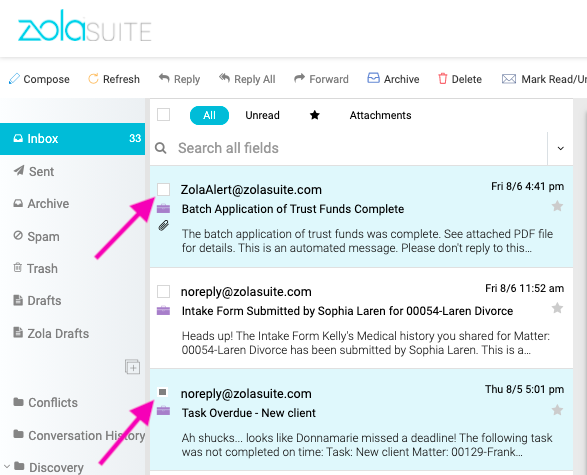Click the Forward arrow icon
Image resolution: width=587 pixels, height=475 pixels.
[x=299, y=78]
